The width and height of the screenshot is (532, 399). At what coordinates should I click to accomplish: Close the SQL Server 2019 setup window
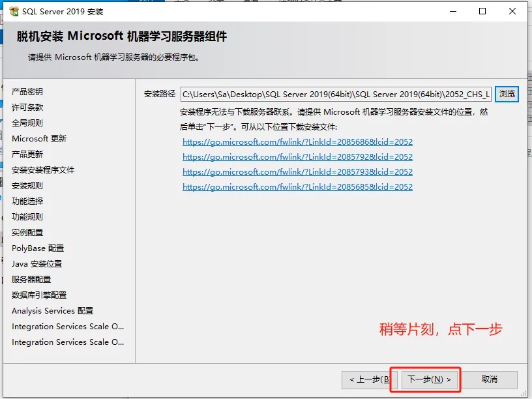[512, 11]
